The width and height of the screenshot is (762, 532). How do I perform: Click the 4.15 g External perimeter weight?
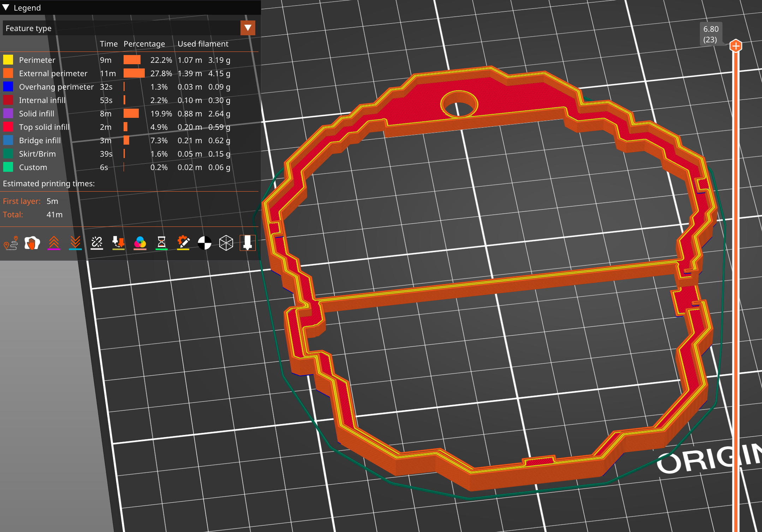pos(219,73)
